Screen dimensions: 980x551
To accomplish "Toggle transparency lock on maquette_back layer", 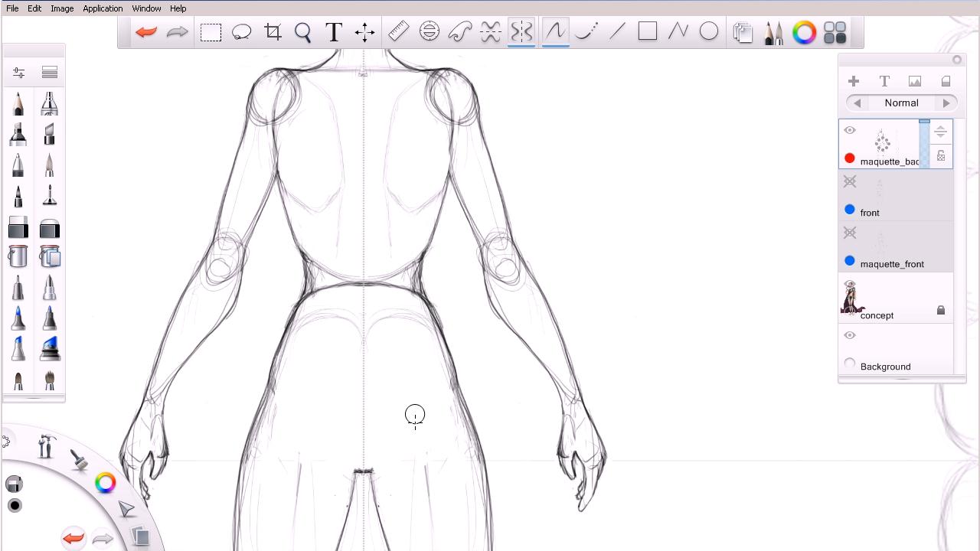I will tap(941, 156).
